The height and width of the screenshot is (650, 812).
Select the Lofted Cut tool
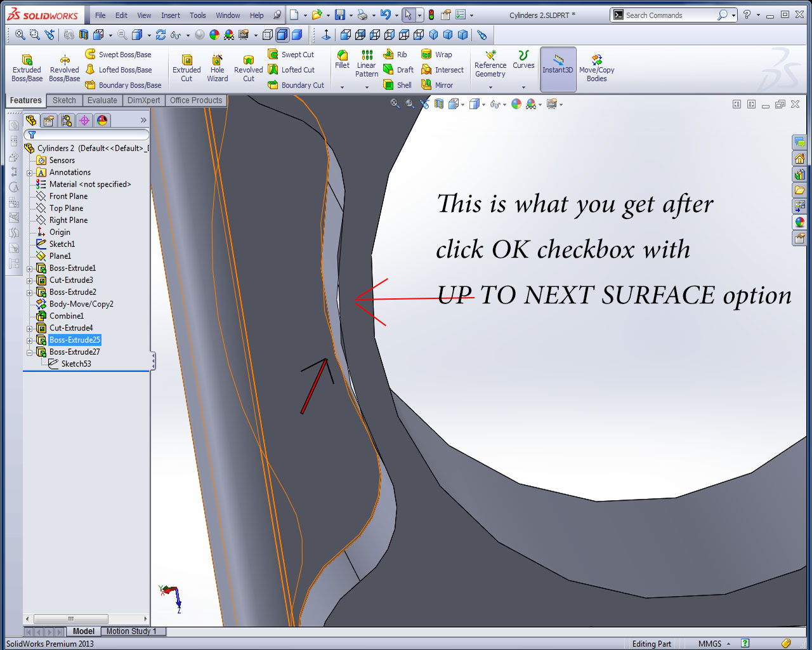point(291,70)
